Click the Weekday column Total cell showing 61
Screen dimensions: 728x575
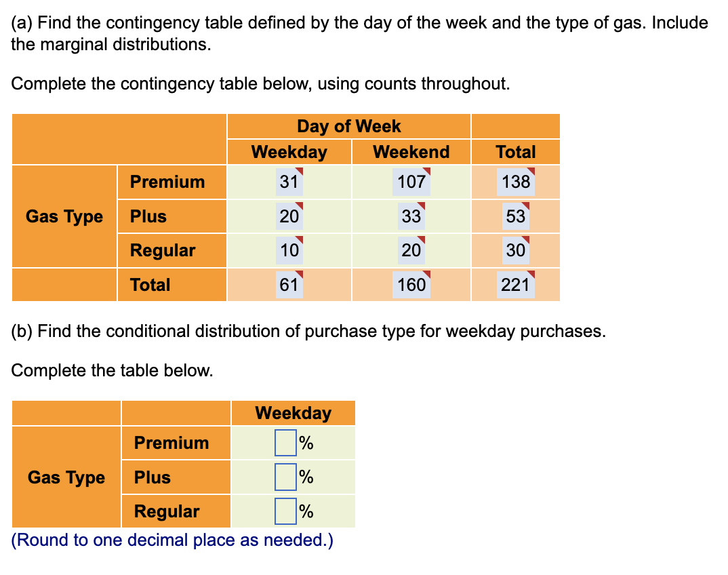(x=289, y=285)
